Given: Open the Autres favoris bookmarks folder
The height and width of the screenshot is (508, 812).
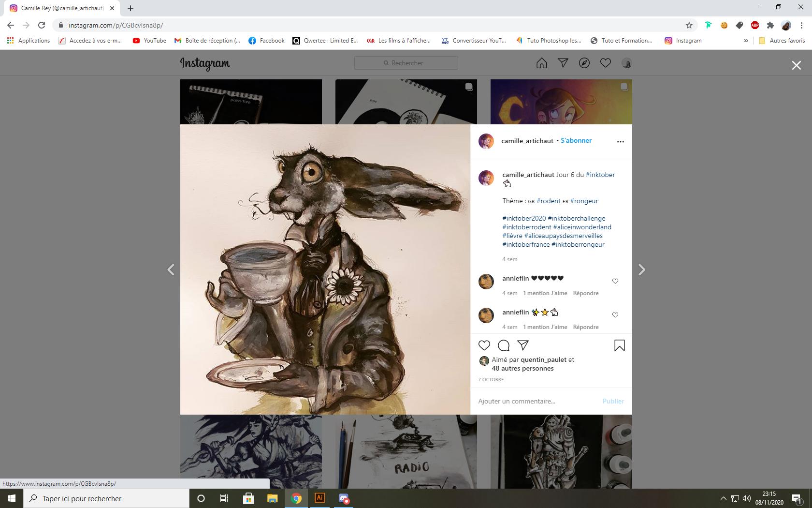Looking at the screenshot, I should coord(782,41).
